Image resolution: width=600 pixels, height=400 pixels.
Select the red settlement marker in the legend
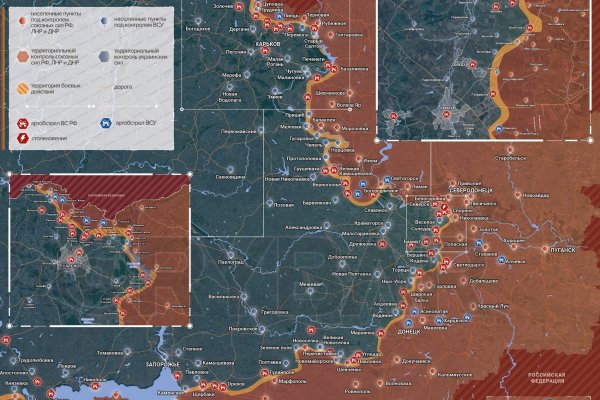point(21,19)
